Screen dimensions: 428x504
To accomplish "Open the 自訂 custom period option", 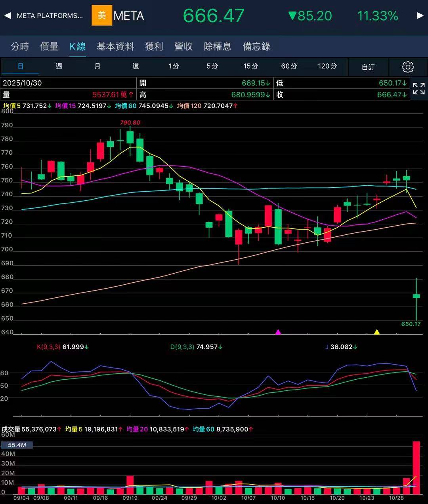I will tap(368, 67).
